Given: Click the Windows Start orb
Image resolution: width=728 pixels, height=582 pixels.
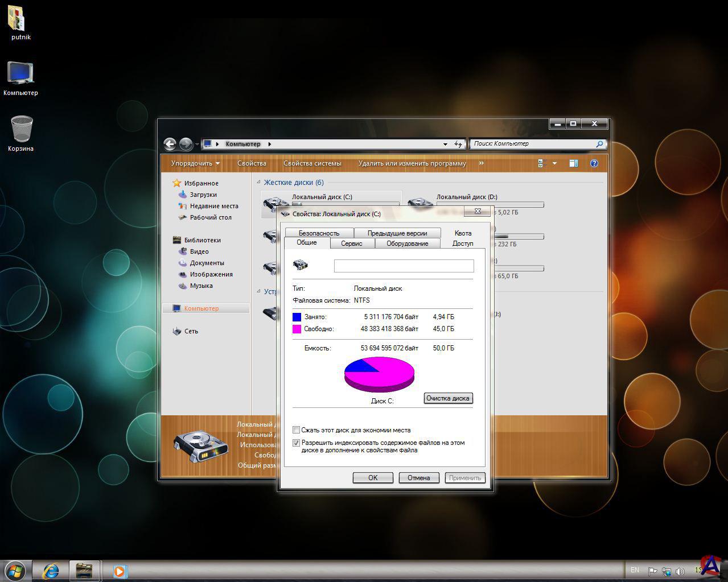Looking at the screenshot, I should pyautogui.click(x=15, y=570).
